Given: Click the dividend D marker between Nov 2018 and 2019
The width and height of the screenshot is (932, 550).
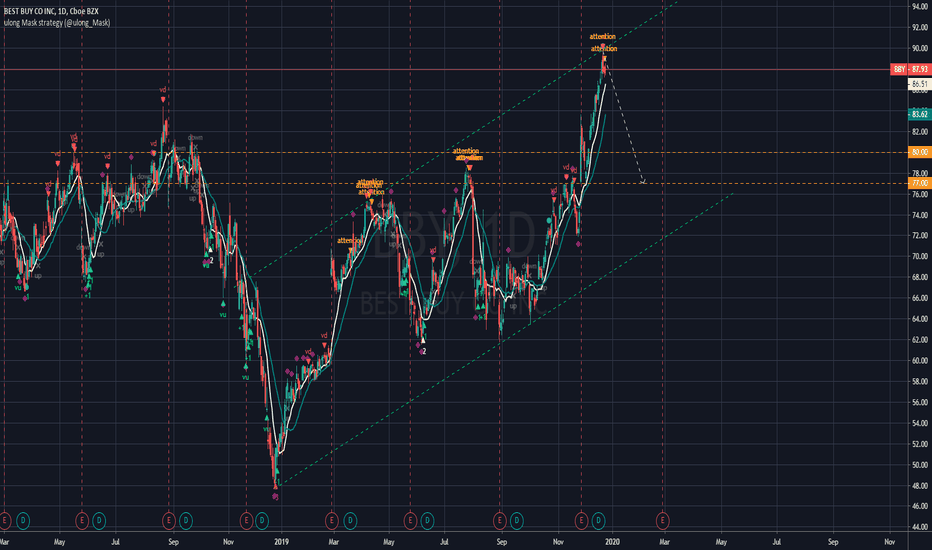Looking at the screenshot, I should pos(262,521).
